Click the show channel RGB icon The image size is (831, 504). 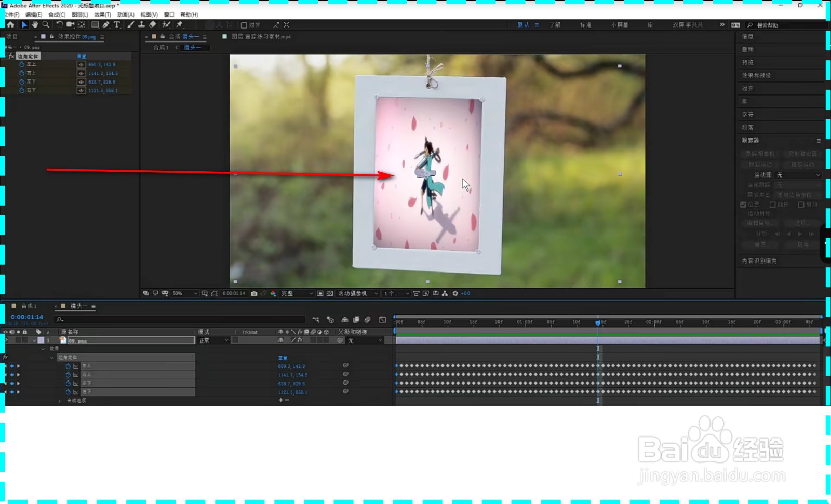tap(273, 293)
